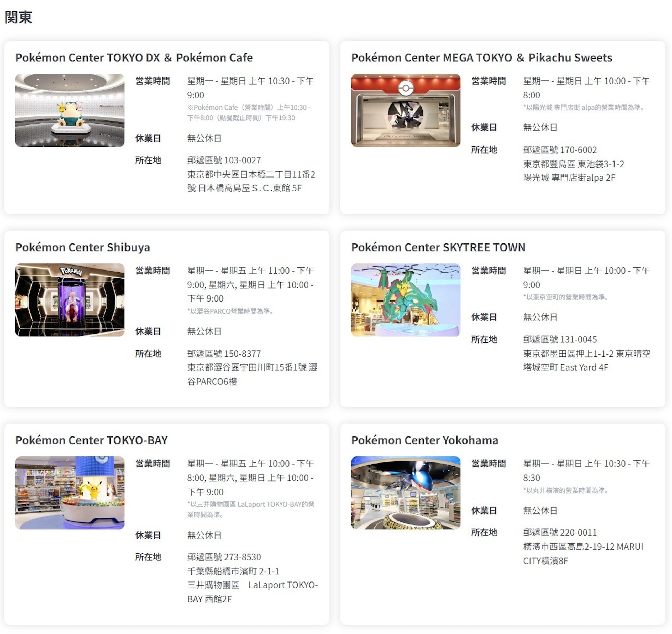
Task: Click TOKYO DX hours 上午 10:30 text
Action: click(x=269, y=81)
